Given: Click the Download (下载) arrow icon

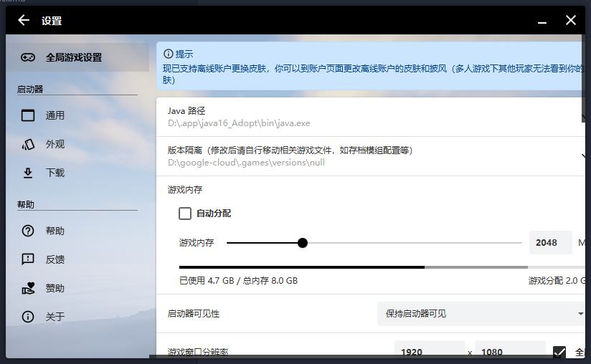Looking at the screenshot, I should [x=28, y=173].
